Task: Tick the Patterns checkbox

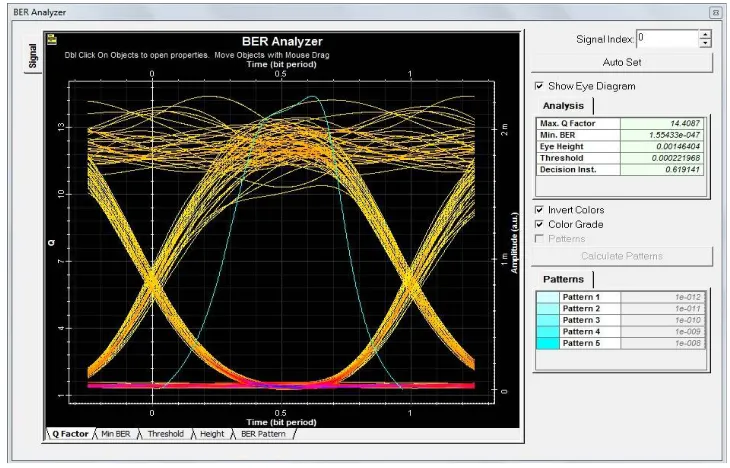Action: coord(539,239)
